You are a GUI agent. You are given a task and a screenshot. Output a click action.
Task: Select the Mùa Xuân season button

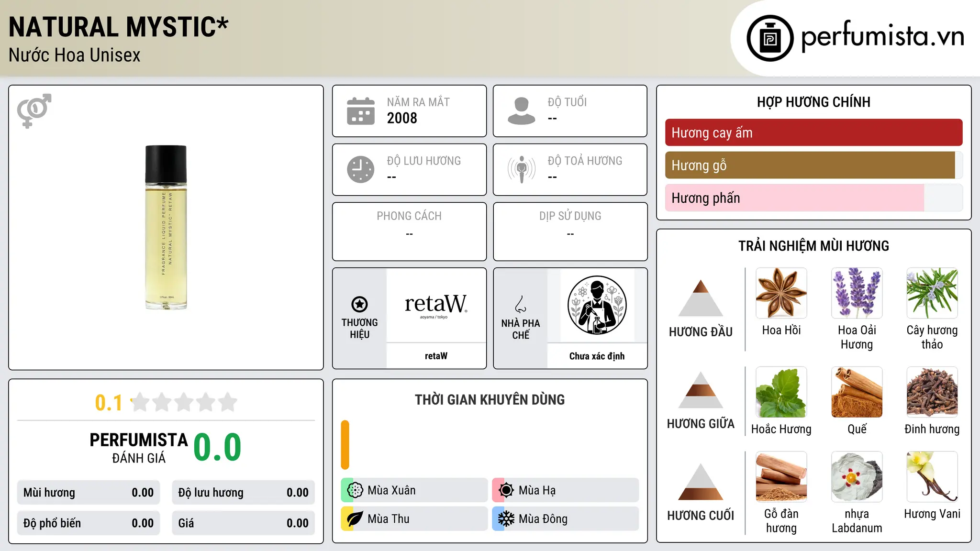coord(414,490)
